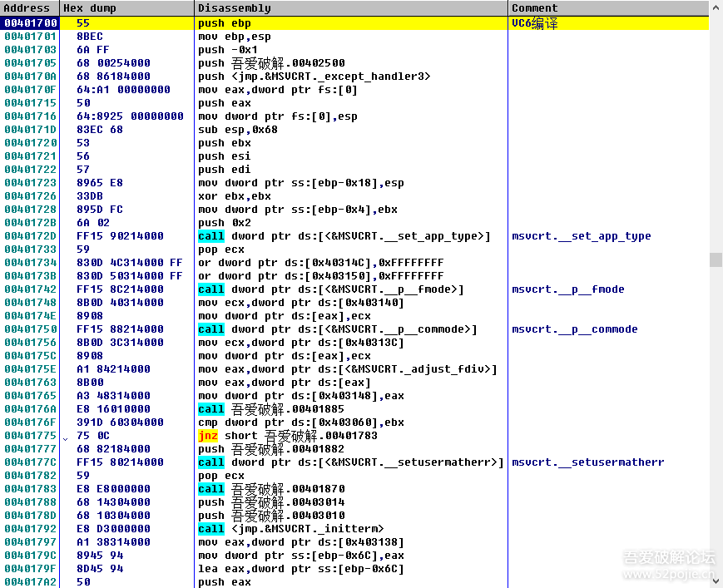
Task: Select push 吾爱破解.00401882 instruction
Action: point(271,450)
